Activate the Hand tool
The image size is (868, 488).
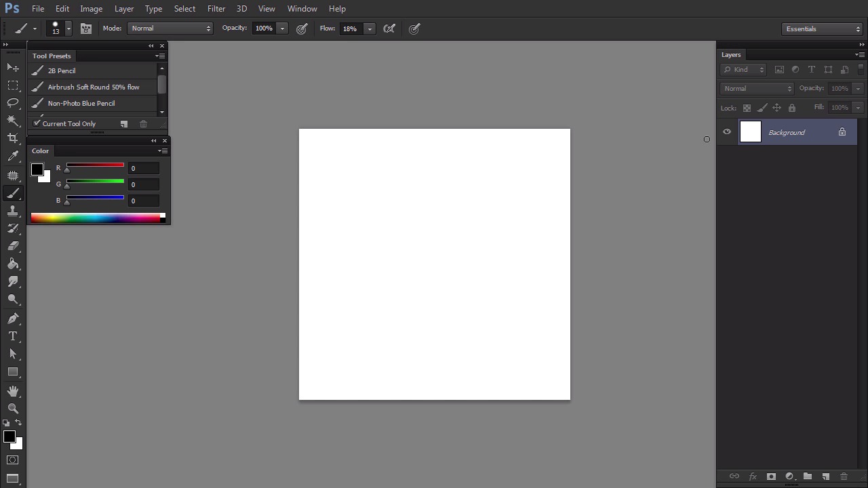pyautogui.click(x=13, y=391)
